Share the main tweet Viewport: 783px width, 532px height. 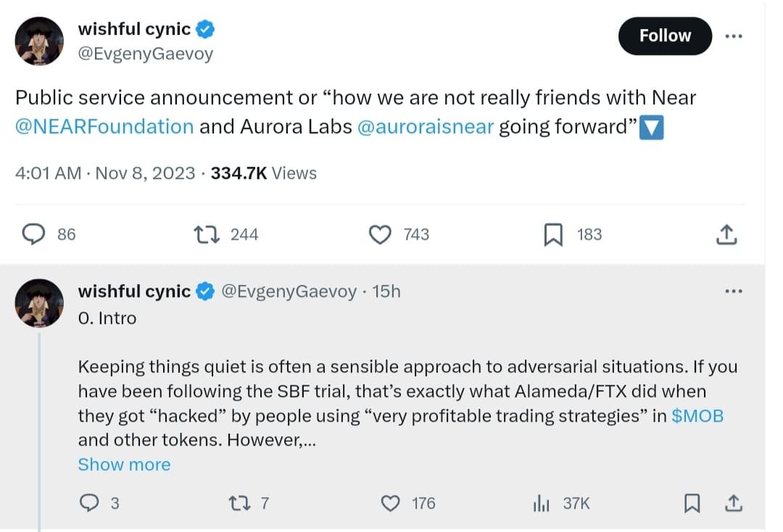click(726, 234)
